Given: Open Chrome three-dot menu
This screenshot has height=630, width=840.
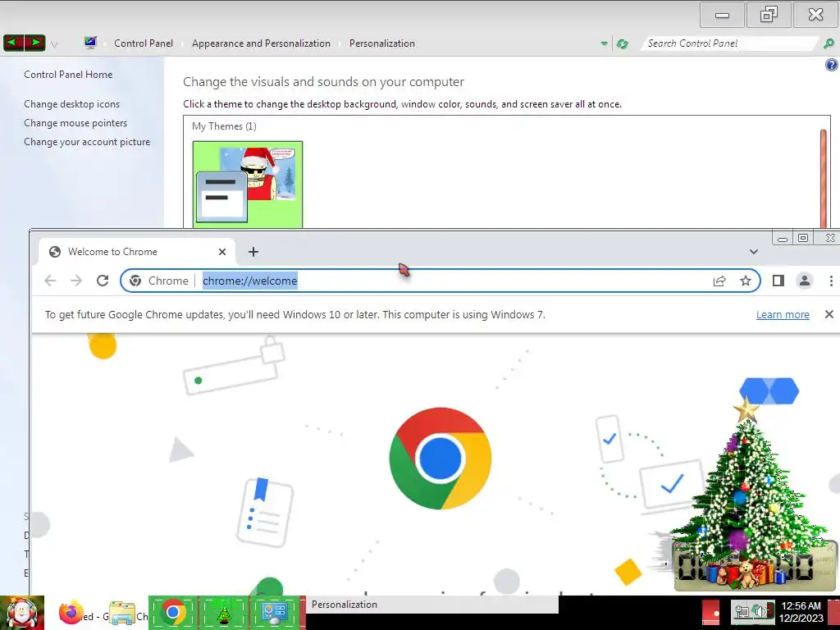Looking at the screenshot, I should (x=831, y=281).
